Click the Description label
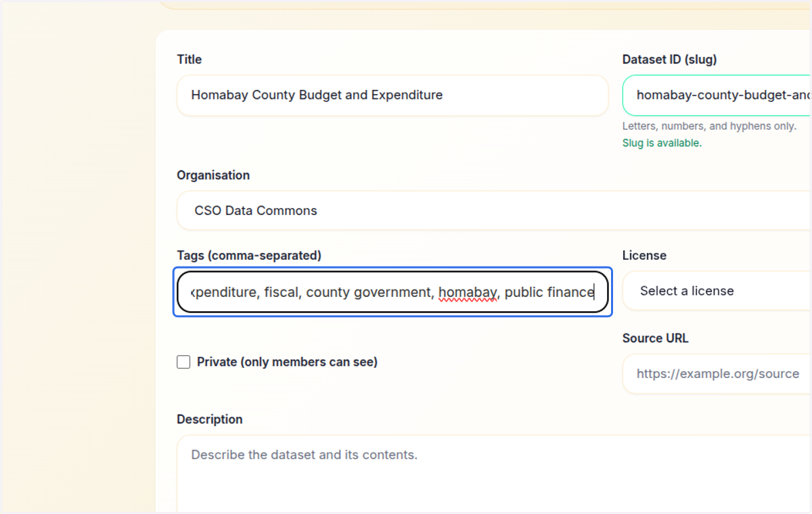812x514 pixels. (x=210, y=419)
